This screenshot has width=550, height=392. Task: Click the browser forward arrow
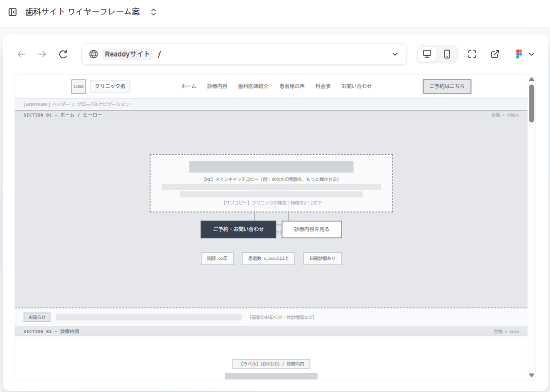tap(42, 54)
